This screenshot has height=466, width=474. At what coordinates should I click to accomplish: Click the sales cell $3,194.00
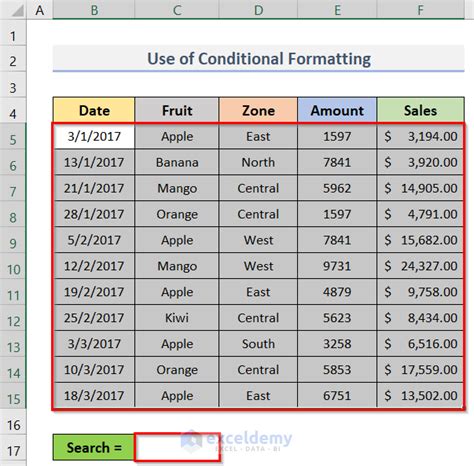pos(420,136)
